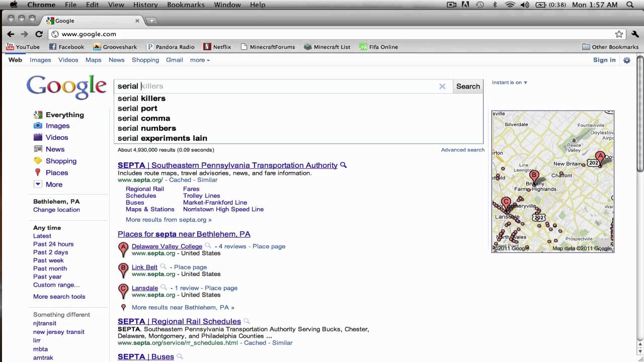The width and height of the screenshot is (644, 362).
Task: Open the Grooveshark bookmark
Action: click(115, 47)
